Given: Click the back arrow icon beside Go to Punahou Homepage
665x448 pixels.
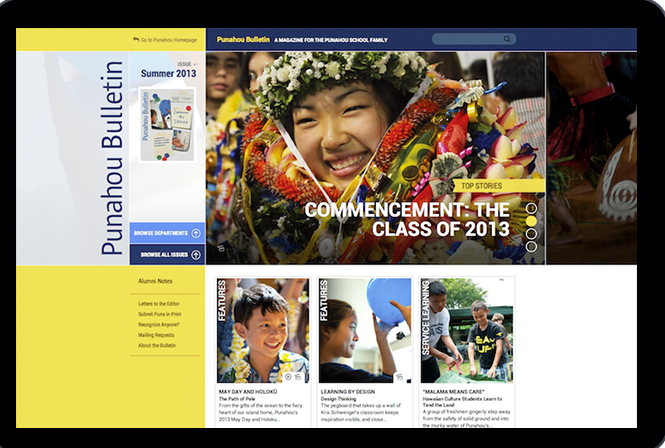Looking at the screenshot, I should tap(136, 39).
